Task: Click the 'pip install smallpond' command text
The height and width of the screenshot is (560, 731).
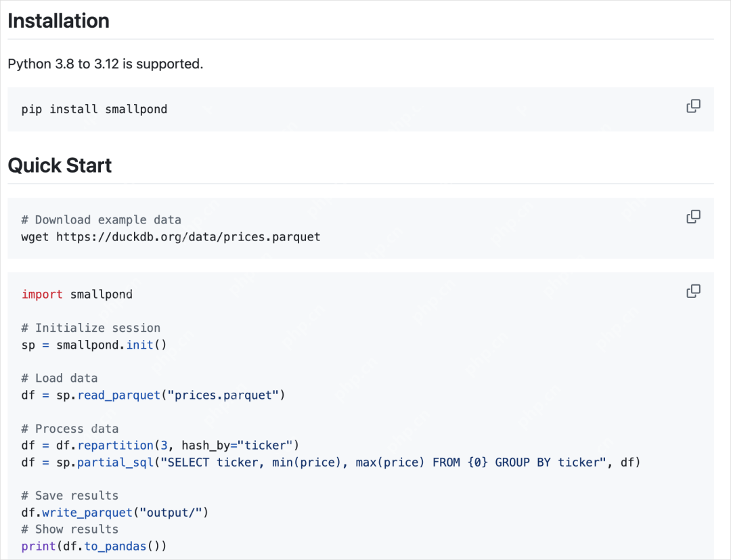Action: tap(94, 109)
